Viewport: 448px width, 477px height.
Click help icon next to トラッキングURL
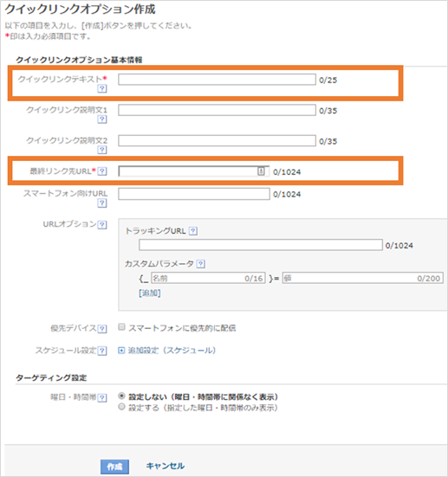click(x=193, y=231)
